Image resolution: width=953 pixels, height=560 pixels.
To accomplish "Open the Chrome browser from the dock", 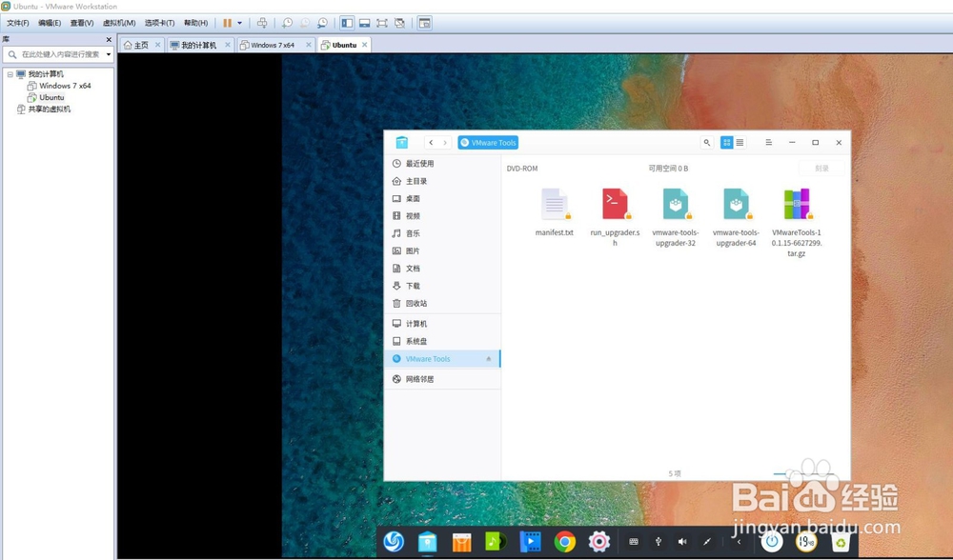I will tap(563, 541).
